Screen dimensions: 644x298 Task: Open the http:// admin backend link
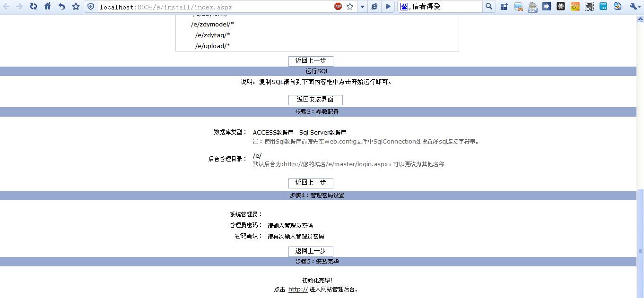click(x=298, y=289)
